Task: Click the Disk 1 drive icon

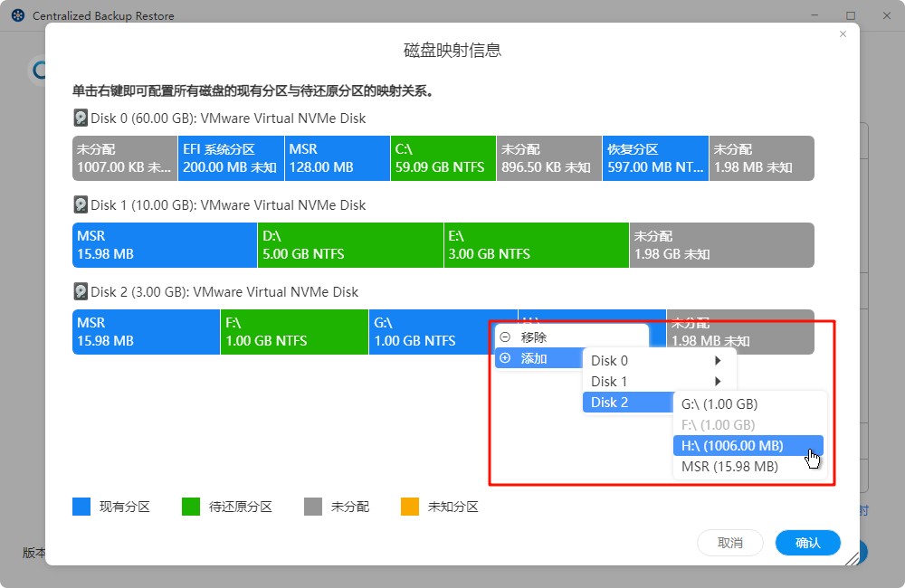Action: point(80,204)
